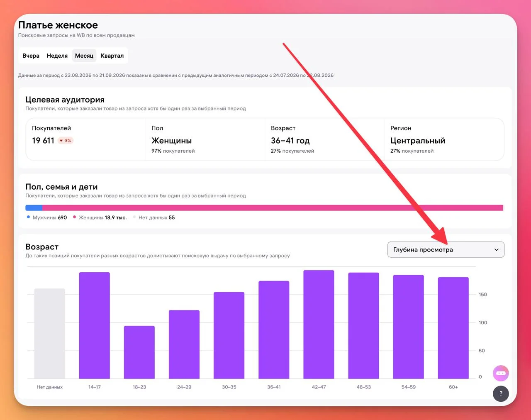Click the Нет данных 55 legend entry

pos(154,217)
